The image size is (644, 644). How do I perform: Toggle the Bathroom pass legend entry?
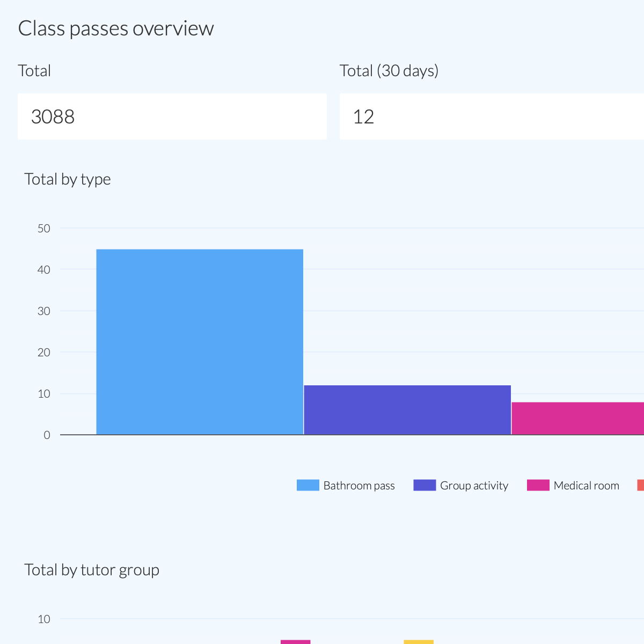pos(346,485)
